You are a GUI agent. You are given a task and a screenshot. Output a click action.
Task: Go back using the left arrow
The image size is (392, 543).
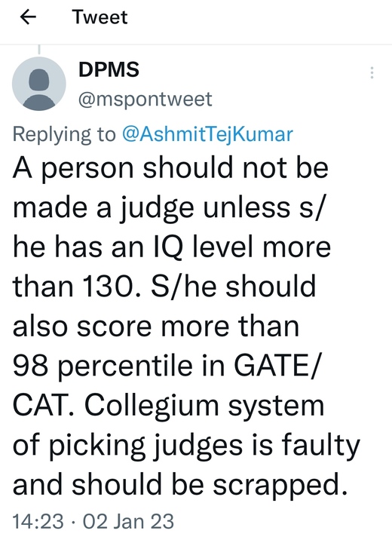[29, 17]
